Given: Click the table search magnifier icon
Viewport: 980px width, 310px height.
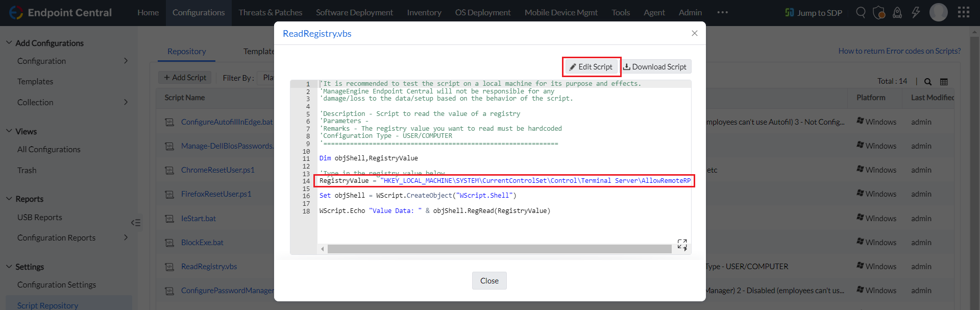Looking at the screenshot, I should pyautogui.click(x=928, y=82).
